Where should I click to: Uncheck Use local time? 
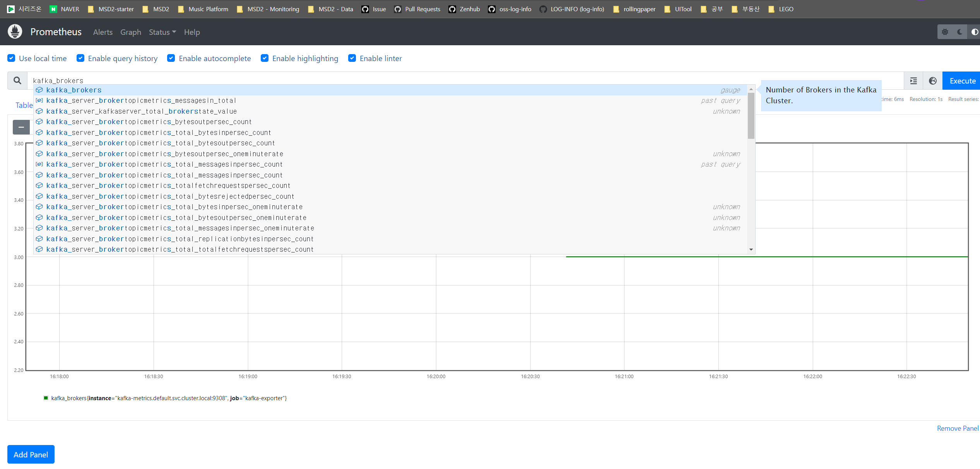tap(12, 58)
